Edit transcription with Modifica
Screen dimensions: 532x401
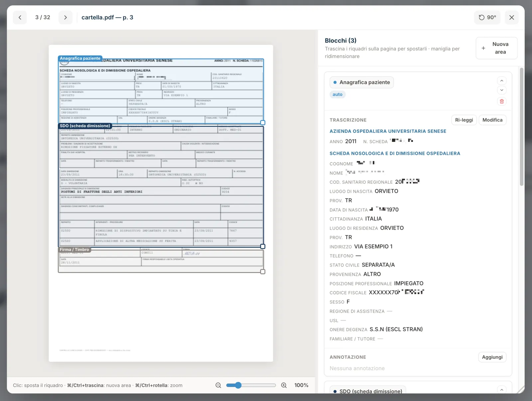[x=492, y=120]
